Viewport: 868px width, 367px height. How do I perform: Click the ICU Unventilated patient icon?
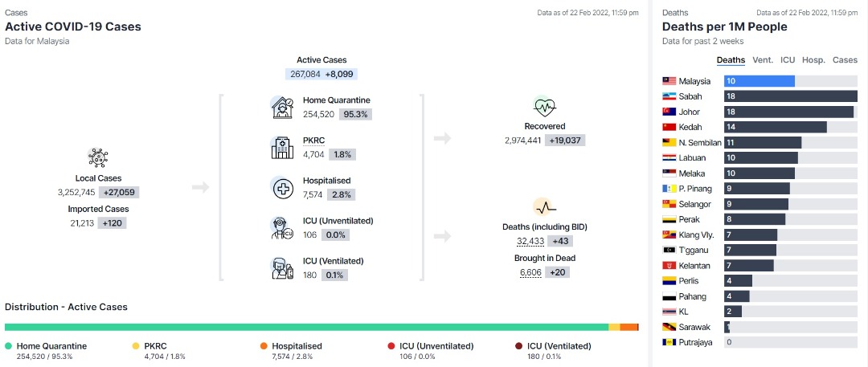(x=282, y=227)
